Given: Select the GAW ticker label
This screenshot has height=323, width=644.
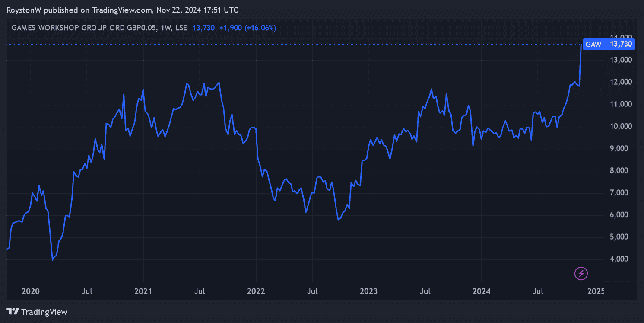Looking at the screenshot, I should click(x=593, y=44).
